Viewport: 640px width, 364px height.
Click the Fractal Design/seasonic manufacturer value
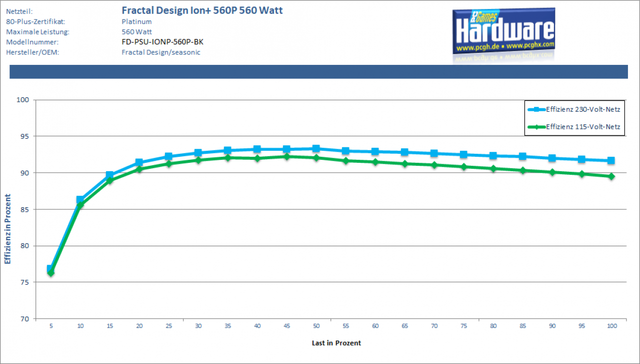point(161,52)
